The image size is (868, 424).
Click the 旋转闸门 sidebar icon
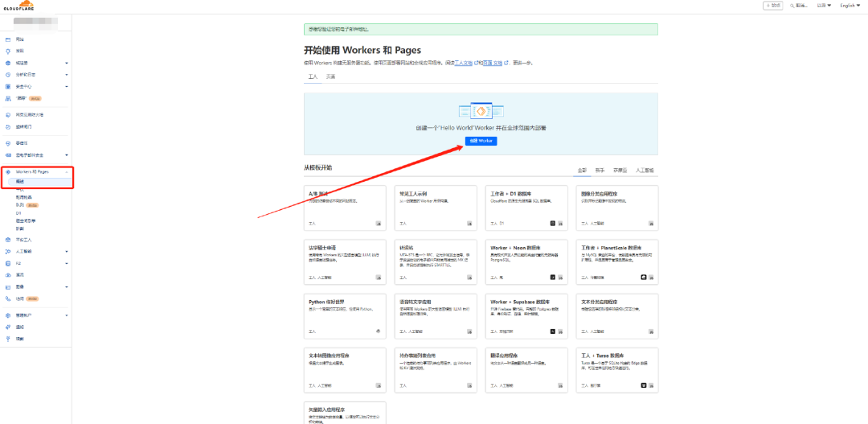[8, 127]
